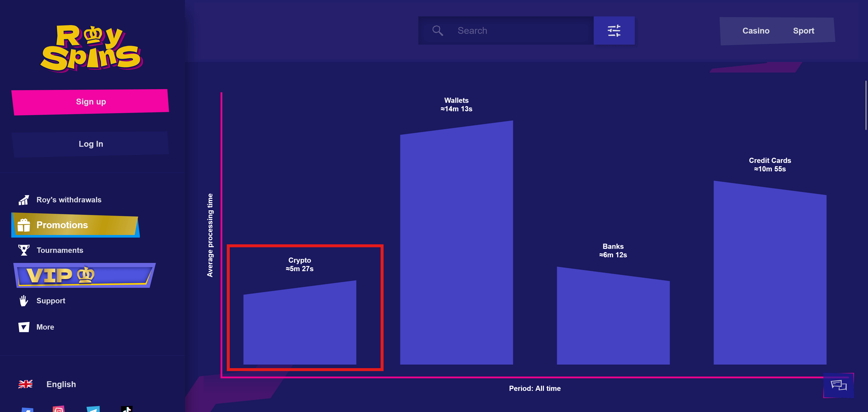Click the Log In button

91,144
